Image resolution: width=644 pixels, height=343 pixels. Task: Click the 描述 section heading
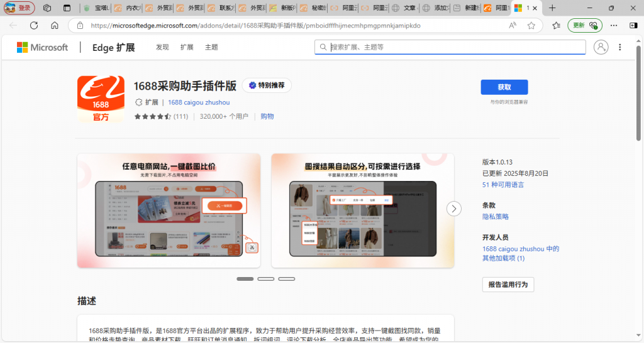point(87,301)
